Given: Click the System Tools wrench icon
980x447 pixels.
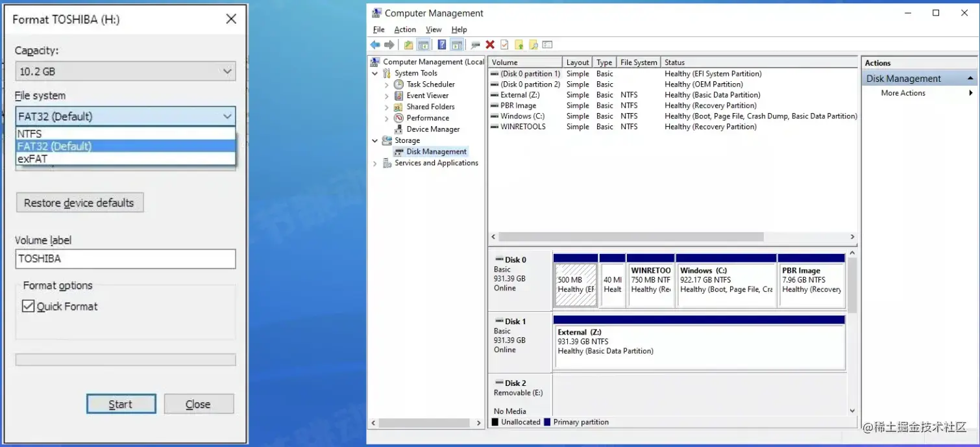Looking at the screenshot, I should click(387, 73).
